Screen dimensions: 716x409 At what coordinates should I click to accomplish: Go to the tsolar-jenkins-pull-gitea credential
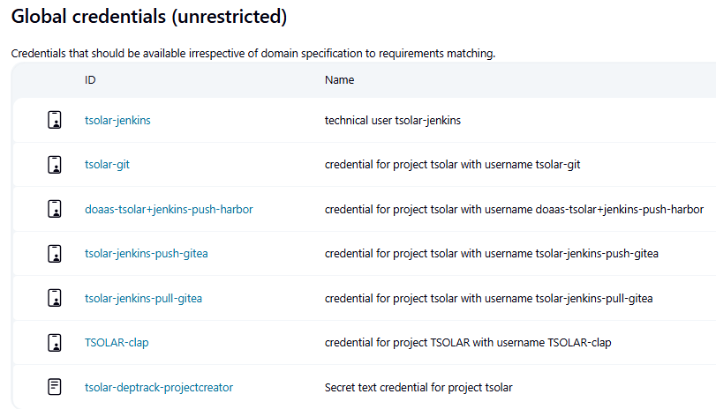[144, 298]
